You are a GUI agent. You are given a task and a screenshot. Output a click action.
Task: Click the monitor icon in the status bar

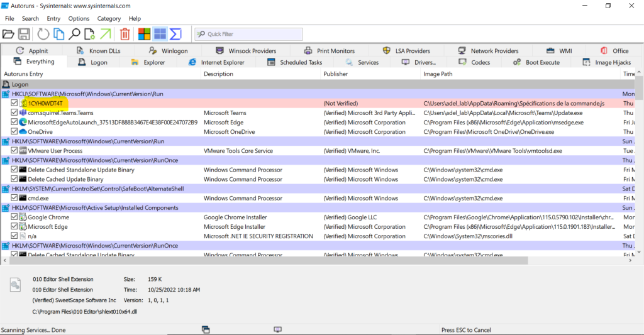pos(277,329)
